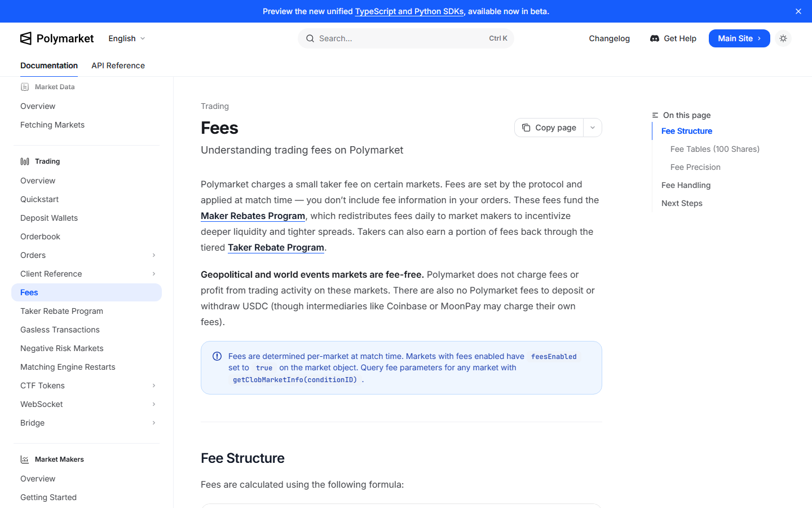Jump to Fee Precision section
Image resolution: width=812 pixels, height=508 pixels.
[x=695, y=167]
